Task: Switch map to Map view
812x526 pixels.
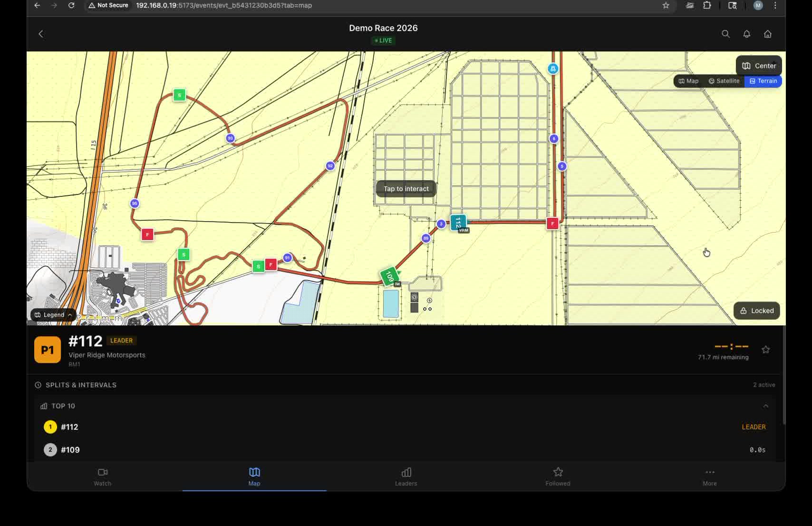Action: [x=689, y=81]
